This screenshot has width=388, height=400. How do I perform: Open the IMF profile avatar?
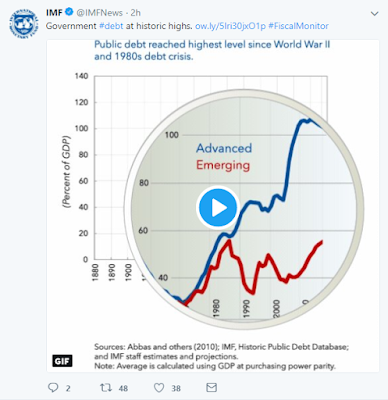click(24, 24)
